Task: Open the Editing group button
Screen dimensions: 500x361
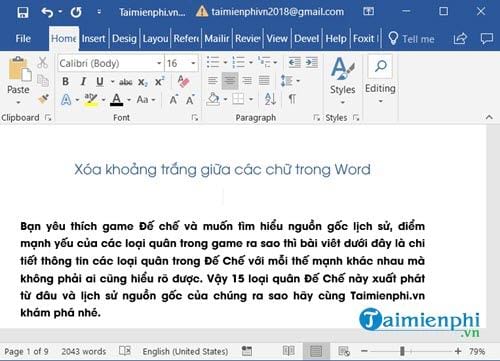Action: click(x=380, y=80)
